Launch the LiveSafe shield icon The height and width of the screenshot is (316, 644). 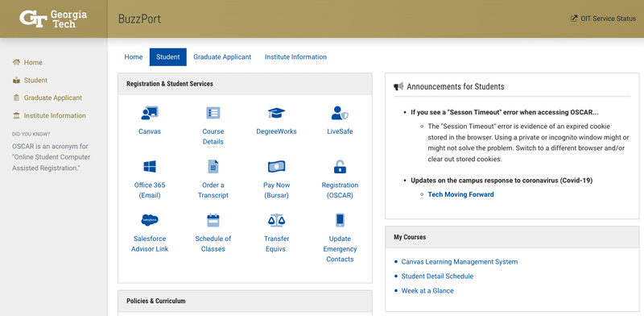point(340,113)
